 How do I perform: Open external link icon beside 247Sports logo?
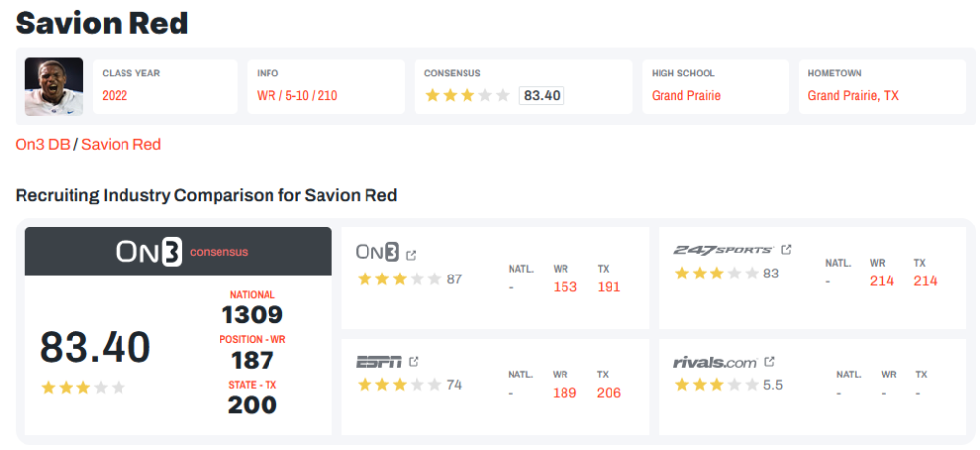coord(786,250)
